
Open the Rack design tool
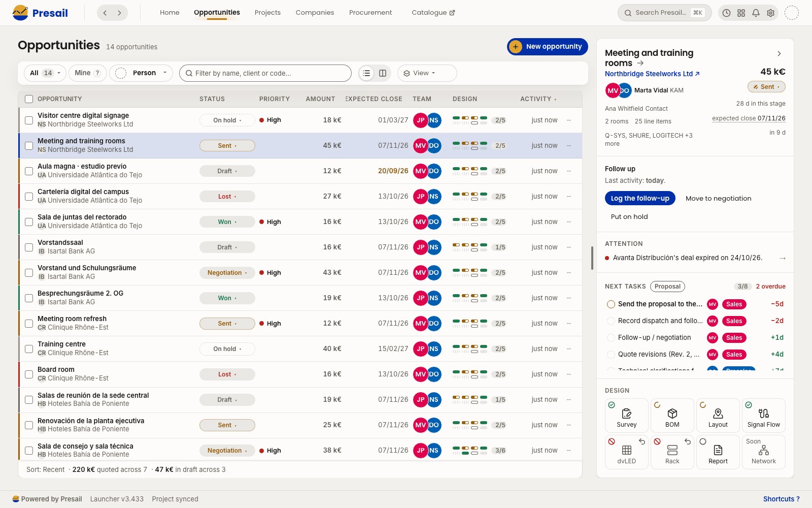672,452
